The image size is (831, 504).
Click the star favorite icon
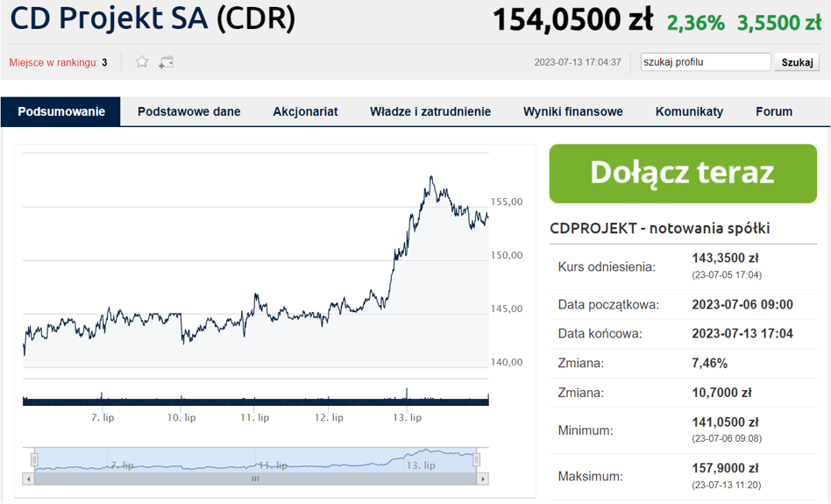point(142,62)
